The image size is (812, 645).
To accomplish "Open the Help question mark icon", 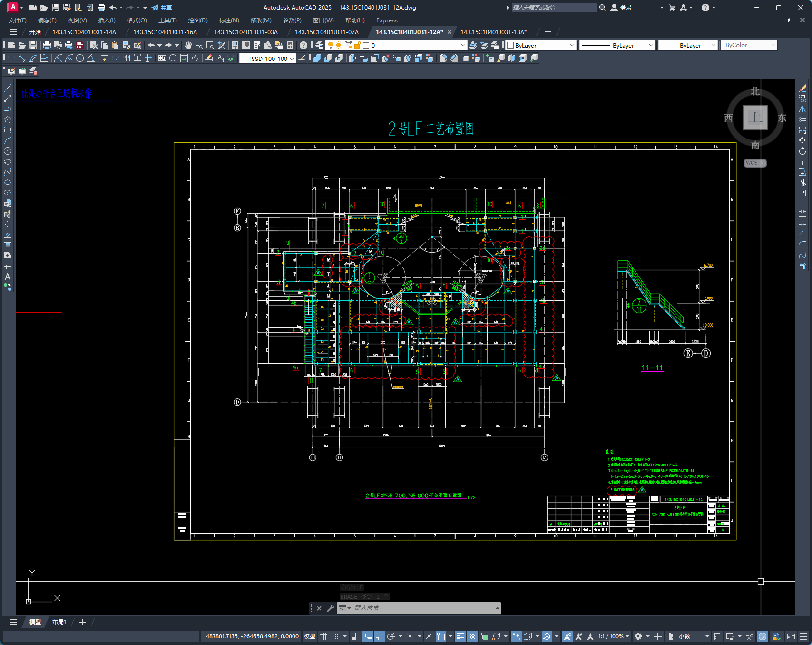I will [303, 45].
